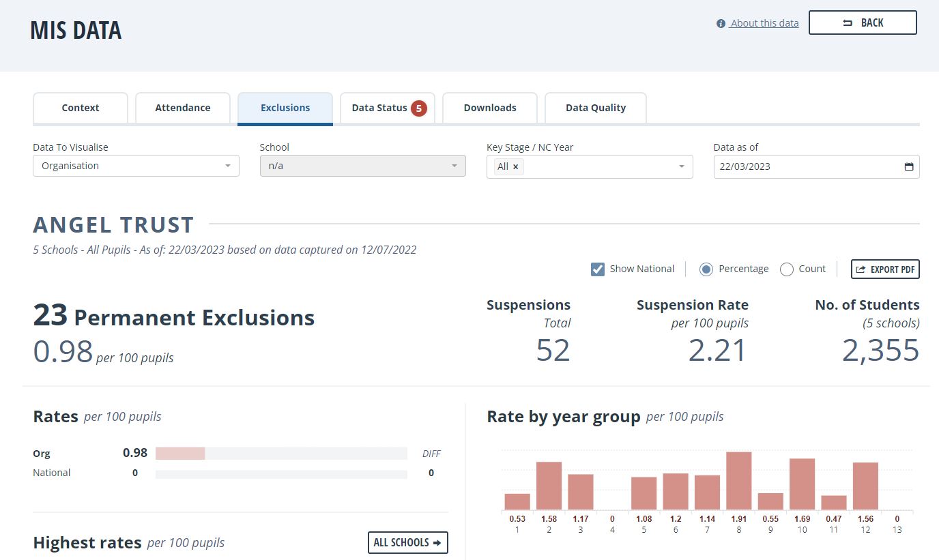Image resolution: width=939 pixels, height=560 pixels.
Task: Click the arrow icon on All Schools button
Action: point(437,543)
